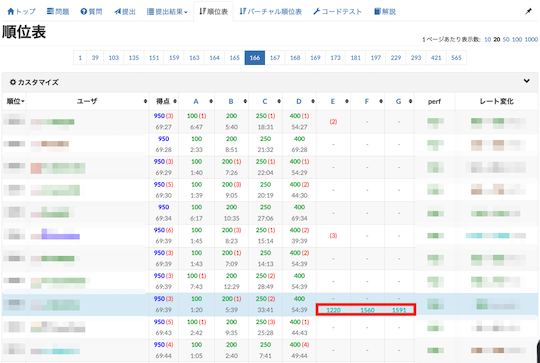Jump to standings page 39
540x363 pixels.
95,58
